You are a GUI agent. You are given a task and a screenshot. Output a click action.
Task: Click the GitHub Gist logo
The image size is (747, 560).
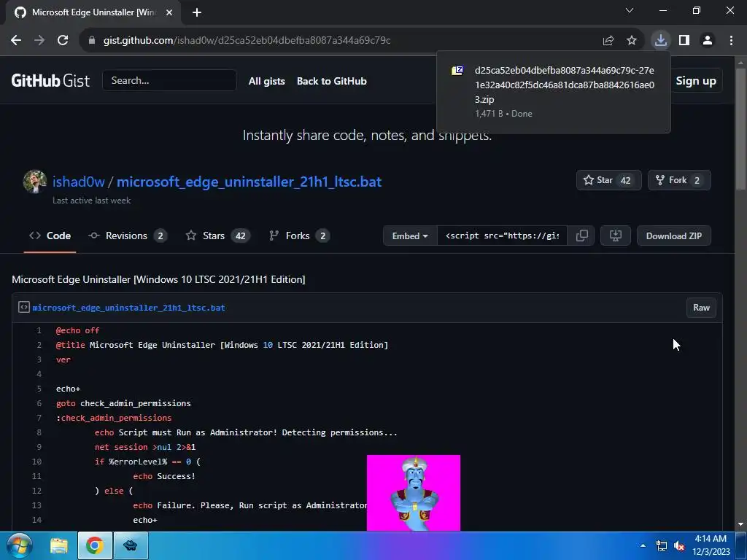[50, 80]
